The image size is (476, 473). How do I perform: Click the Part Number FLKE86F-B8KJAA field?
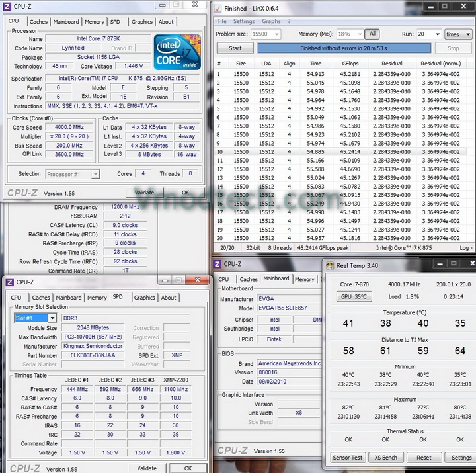(93, 355)
